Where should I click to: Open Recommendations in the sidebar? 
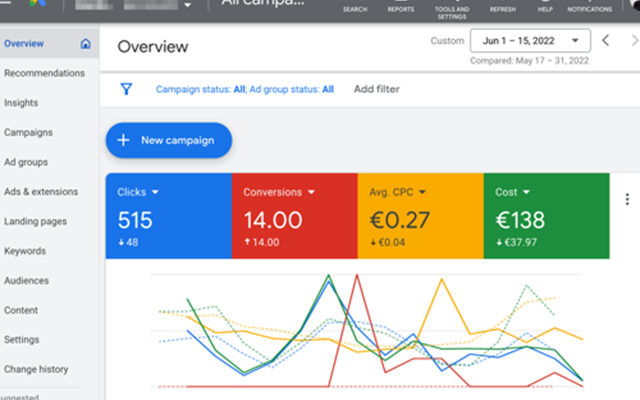click(x=44, y=73)
